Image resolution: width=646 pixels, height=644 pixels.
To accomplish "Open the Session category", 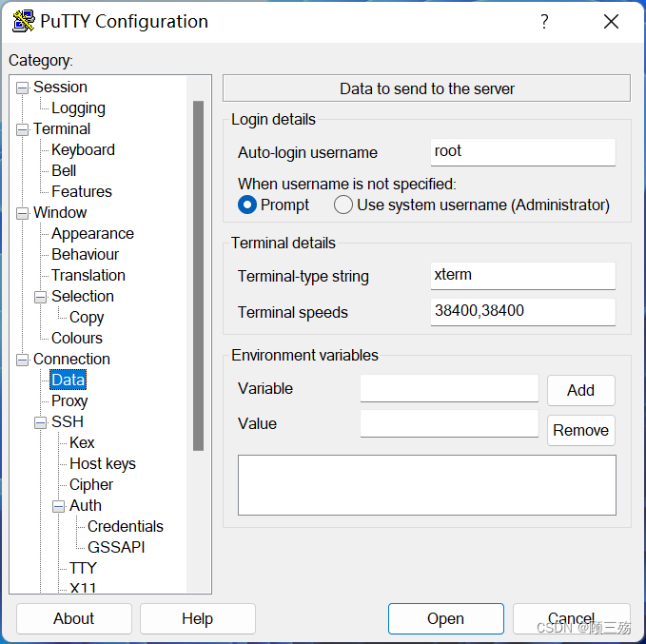I will coord(60,87).
